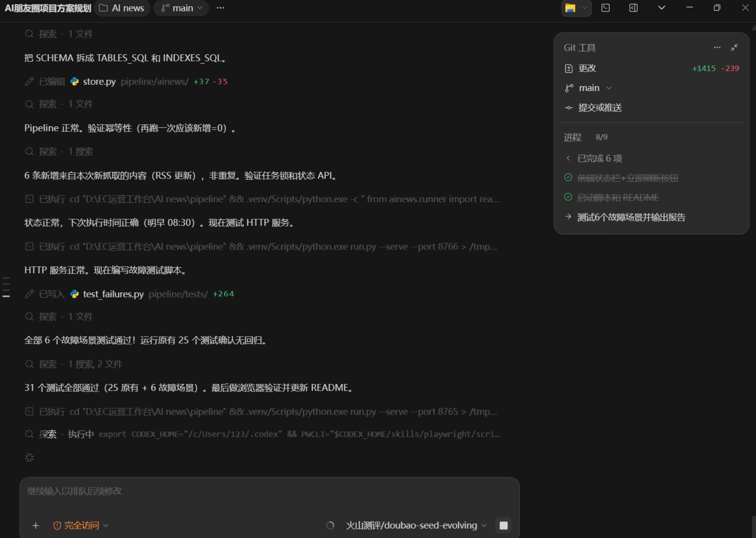Expand the topmost 探索 · 1 文件 entry

59,34
